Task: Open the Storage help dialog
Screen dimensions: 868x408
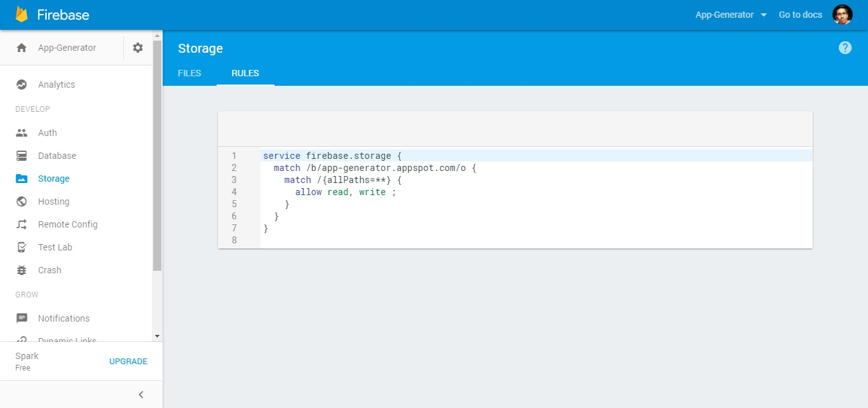Action: [844, 47]
